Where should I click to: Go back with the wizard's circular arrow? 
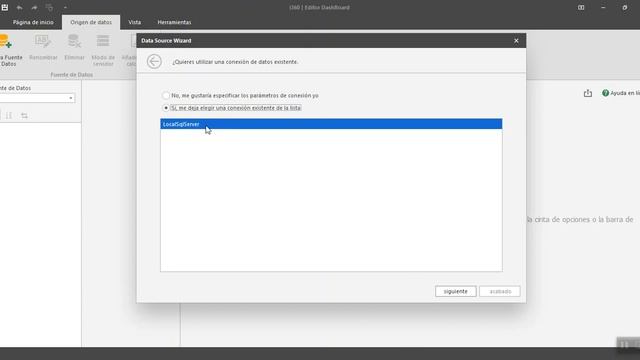point(154,62)
